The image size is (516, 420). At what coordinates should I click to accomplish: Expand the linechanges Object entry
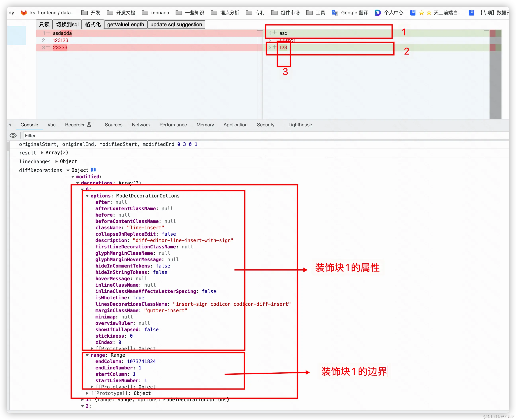click(56, 161)
